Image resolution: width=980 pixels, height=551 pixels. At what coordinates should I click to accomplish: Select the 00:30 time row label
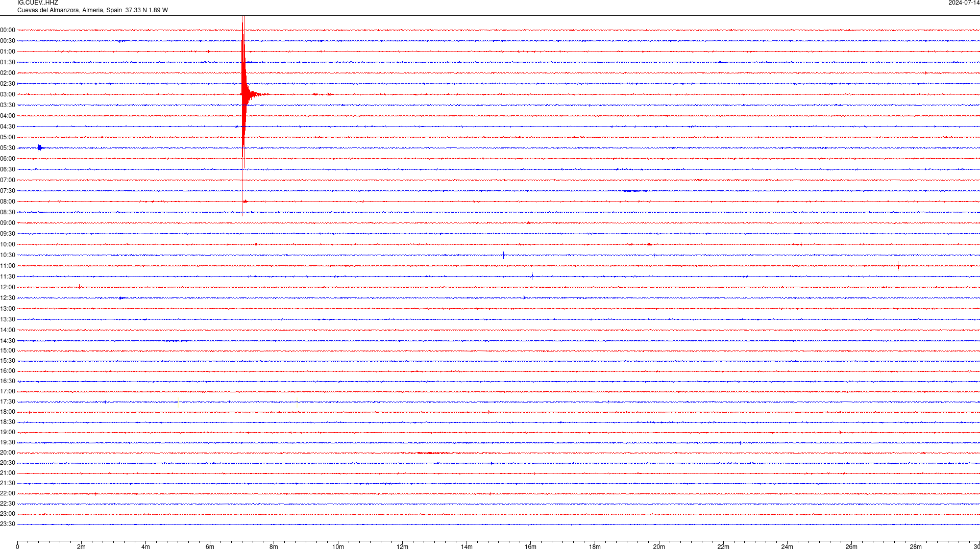coord(8,41)
